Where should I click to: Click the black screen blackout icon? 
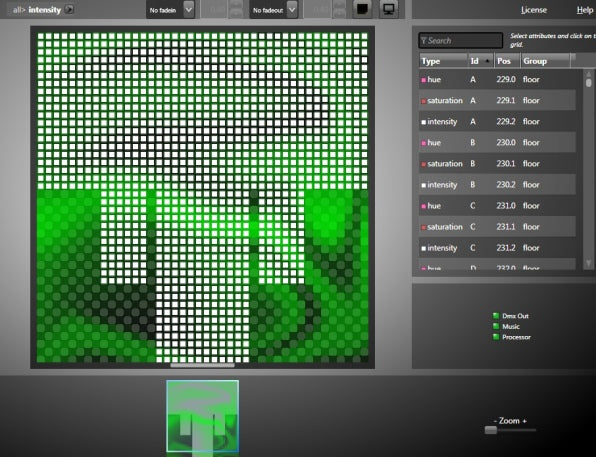362,9
